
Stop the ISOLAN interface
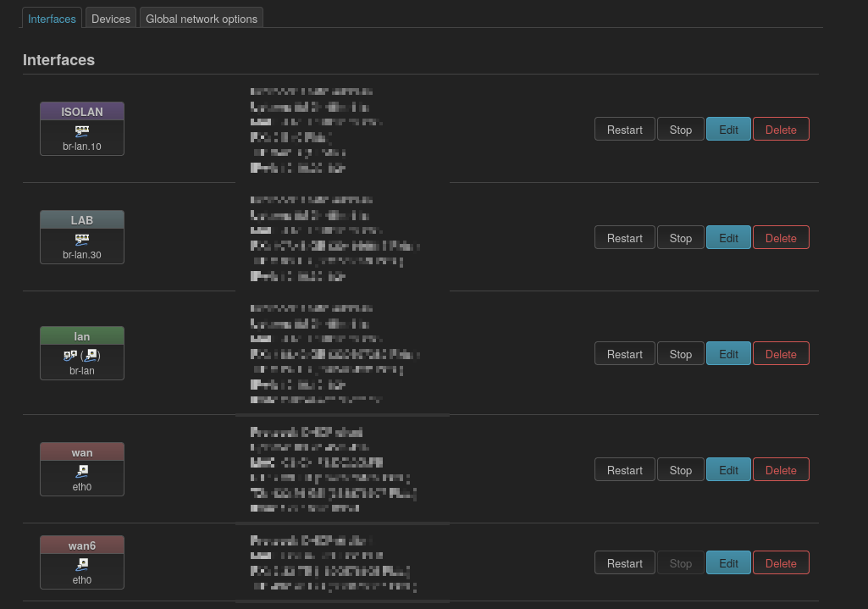click(x=680, y=129)
